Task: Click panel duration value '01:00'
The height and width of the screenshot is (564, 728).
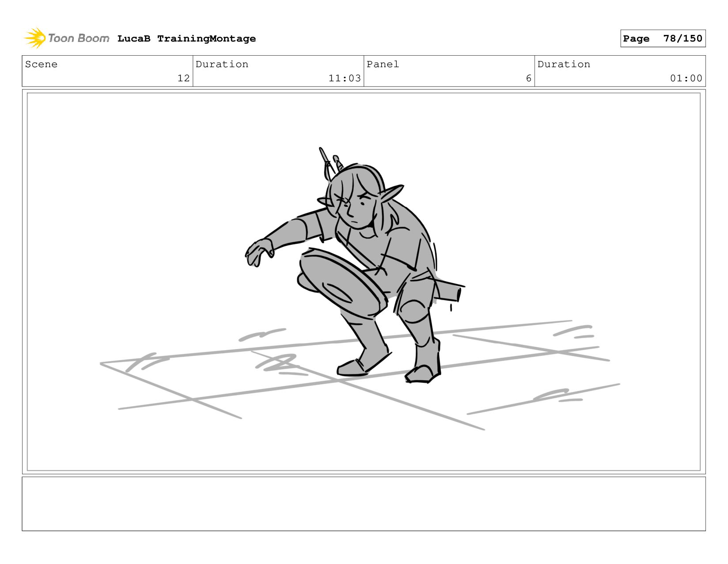Action: click(x=686, y=78)
